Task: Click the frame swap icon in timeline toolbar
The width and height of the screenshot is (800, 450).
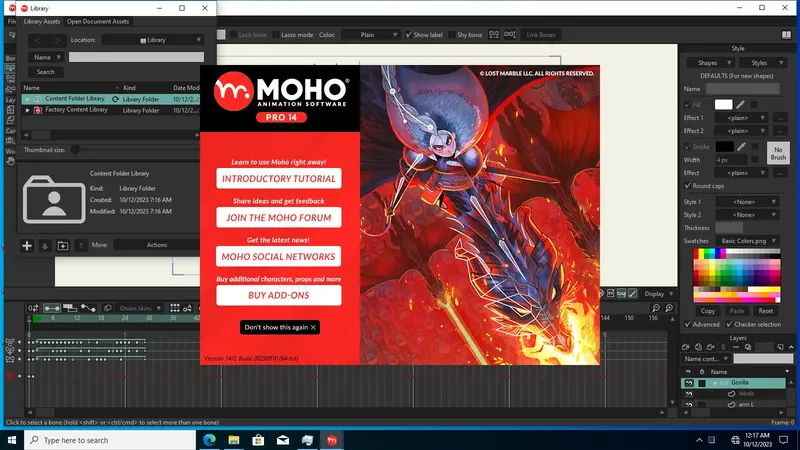Action: pyautogui.click(x=33, y=308)
